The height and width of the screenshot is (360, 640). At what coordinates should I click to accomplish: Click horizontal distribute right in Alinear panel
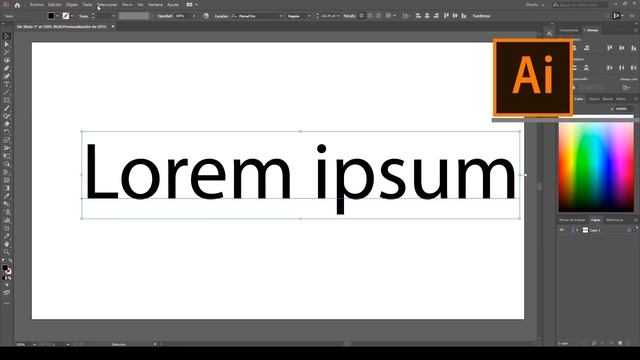coord(633,68)
